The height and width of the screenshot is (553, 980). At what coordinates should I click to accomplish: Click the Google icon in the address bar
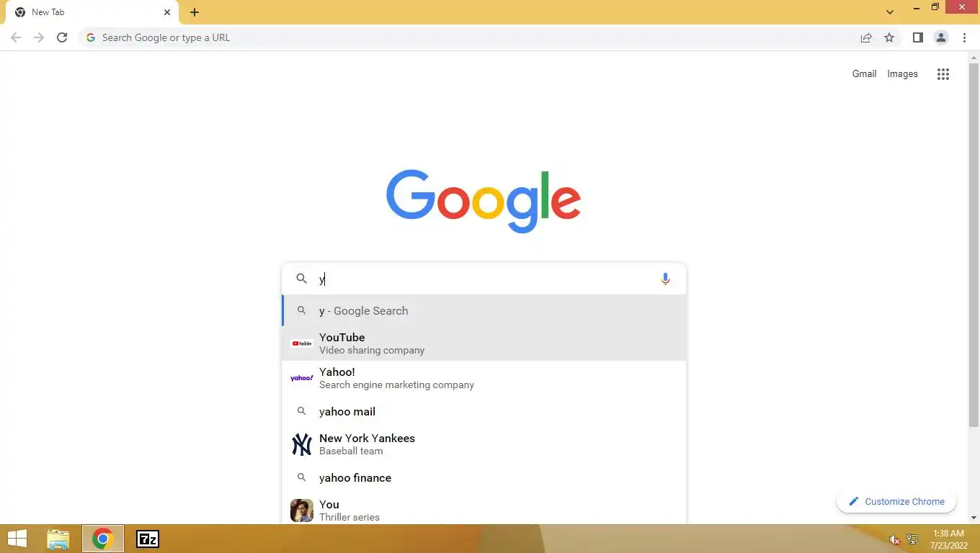coord(91,37)
